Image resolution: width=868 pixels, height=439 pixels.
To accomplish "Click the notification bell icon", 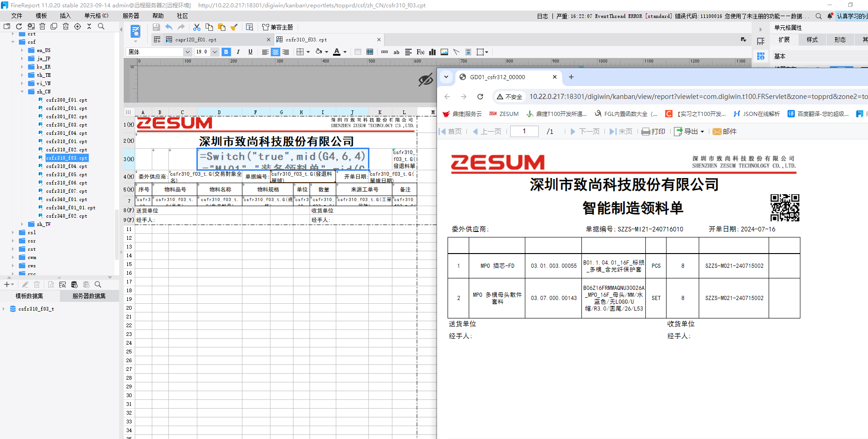I will pyautogui.click(x=830, y=16).
